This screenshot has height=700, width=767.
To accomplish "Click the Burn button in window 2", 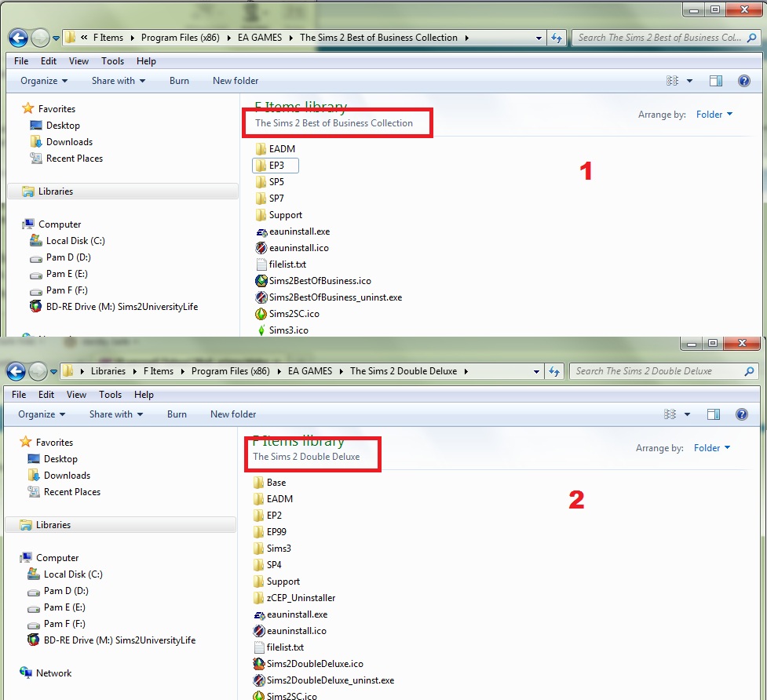I will point(179,414).
